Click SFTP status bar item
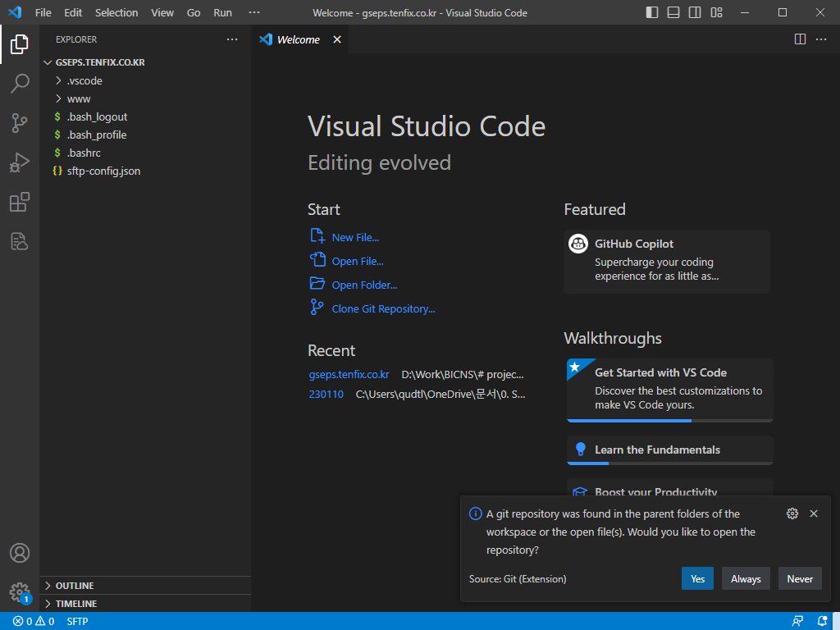 pos(77,622)
